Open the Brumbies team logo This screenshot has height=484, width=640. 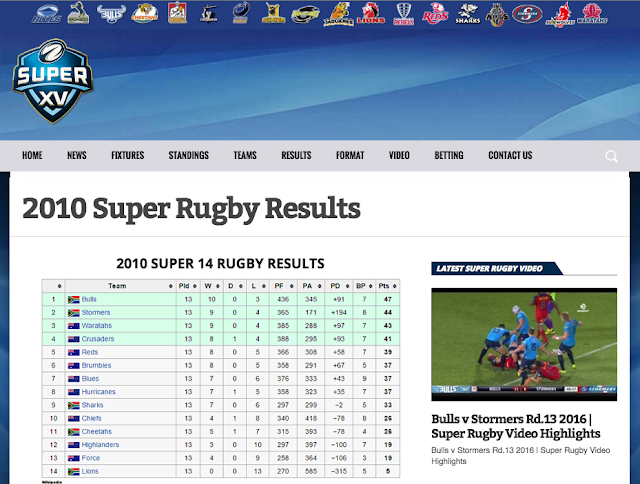pyautogui.click(x=78, y=13)
